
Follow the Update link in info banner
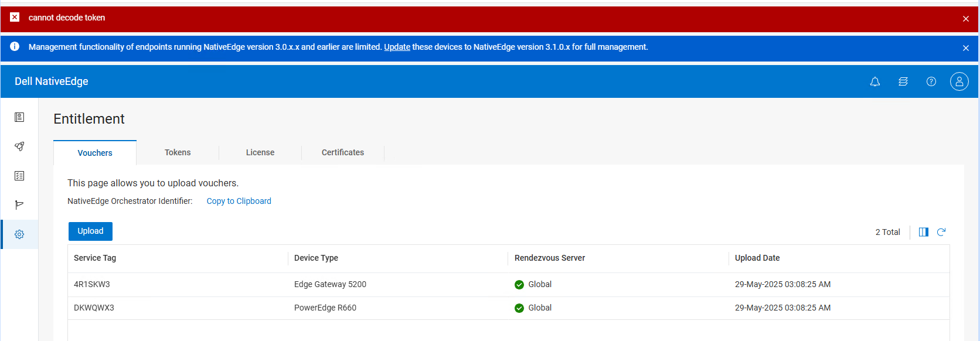[x=397, y=47]
